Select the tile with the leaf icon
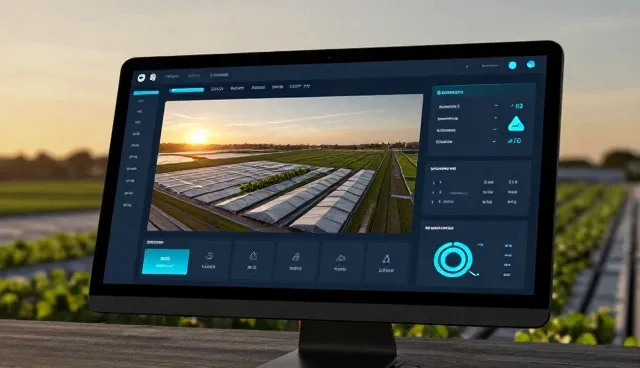 [x=253, y=261]
